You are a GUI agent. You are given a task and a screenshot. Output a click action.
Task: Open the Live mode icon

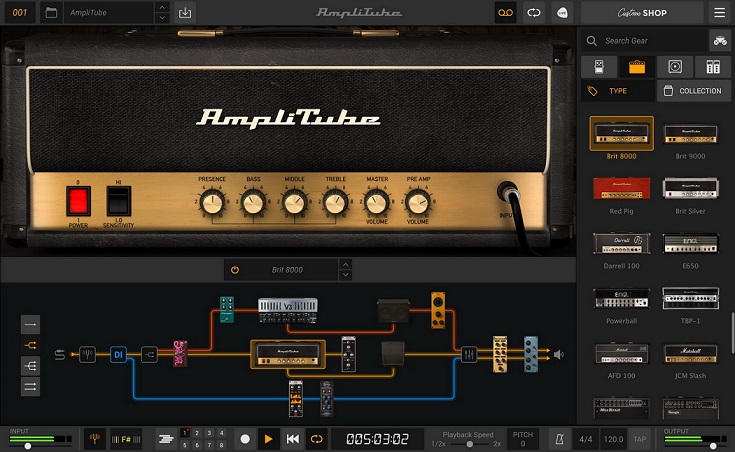562,13
